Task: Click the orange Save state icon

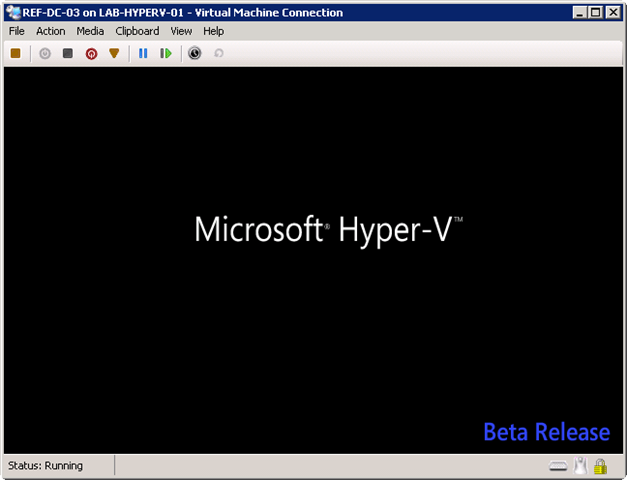Action: click(x=114, y=53)
